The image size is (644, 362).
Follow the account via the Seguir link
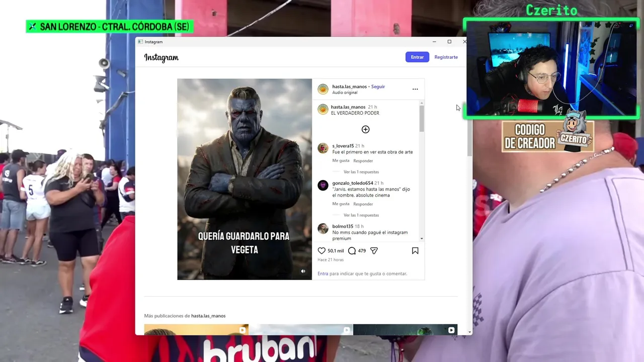(x=378, y=86)
